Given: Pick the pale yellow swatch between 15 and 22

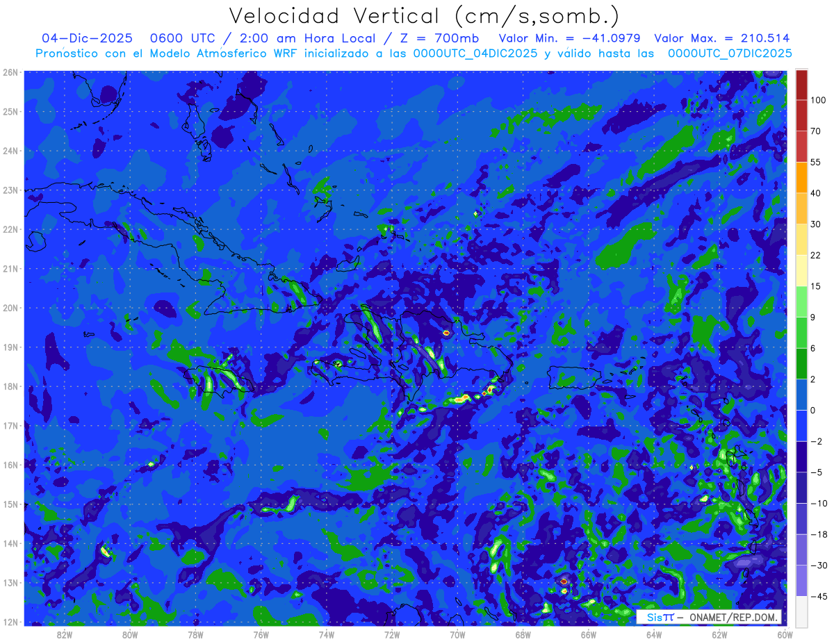Looking at the screenshot, I should (802, 271).
